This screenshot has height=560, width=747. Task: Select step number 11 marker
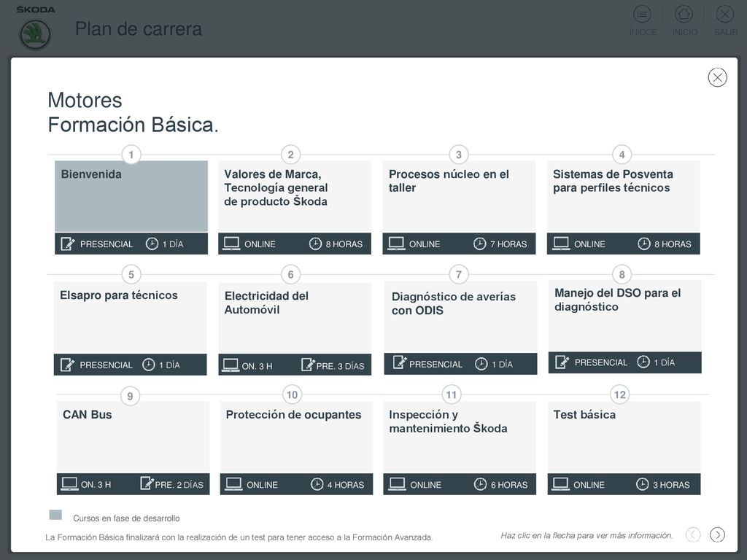[451, 394]
